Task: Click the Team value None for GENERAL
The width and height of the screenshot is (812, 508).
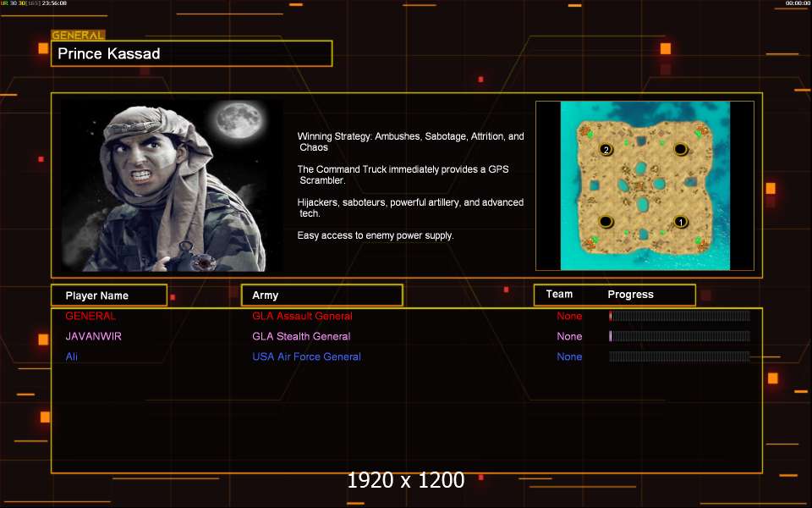Action: coord(569,316)
